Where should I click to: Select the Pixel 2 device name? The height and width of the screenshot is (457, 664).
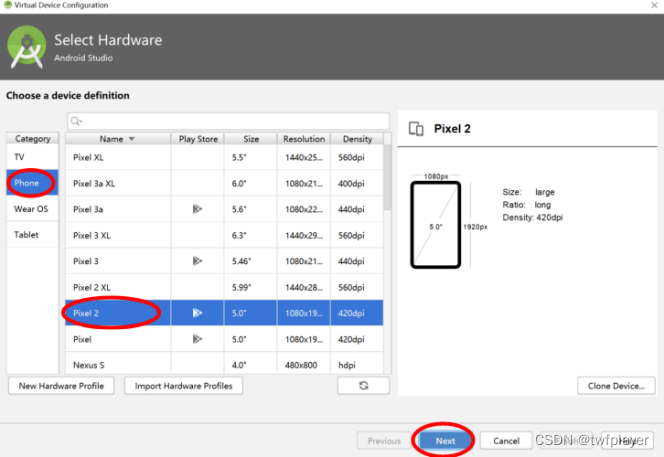(x=86, y=313)
